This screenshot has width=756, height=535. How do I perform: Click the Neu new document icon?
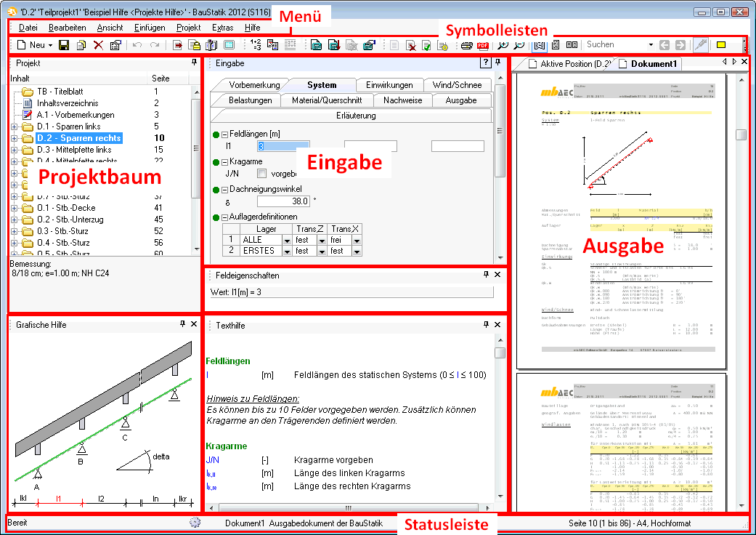tap(21, 45)
